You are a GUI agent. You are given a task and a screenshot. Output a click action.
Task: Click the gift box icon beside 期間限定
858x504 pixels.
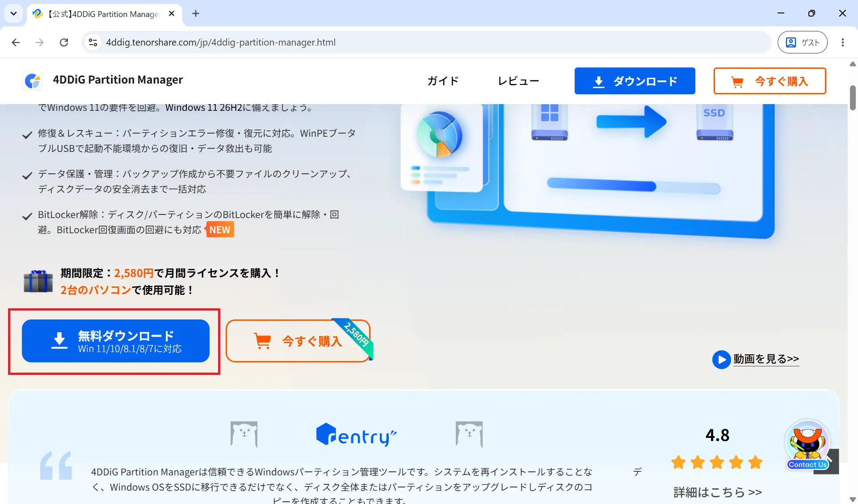click(x=38, y=281)
